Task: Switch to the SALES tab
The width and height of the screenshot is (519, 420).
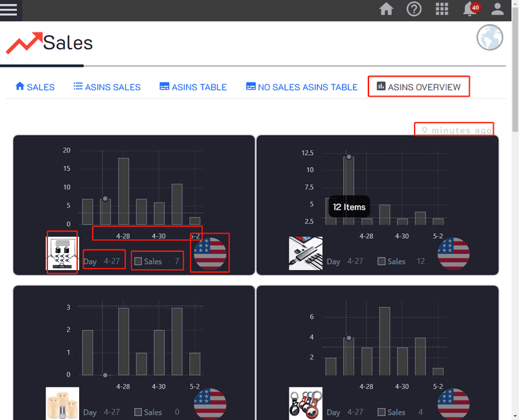Action: (34, 86)
